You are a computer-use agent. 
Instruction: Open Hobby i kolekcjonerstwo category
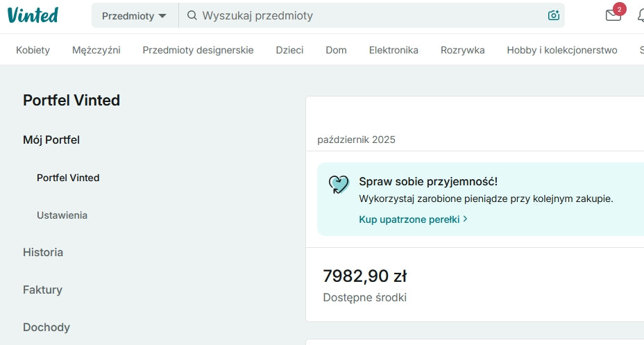point(561,50)
